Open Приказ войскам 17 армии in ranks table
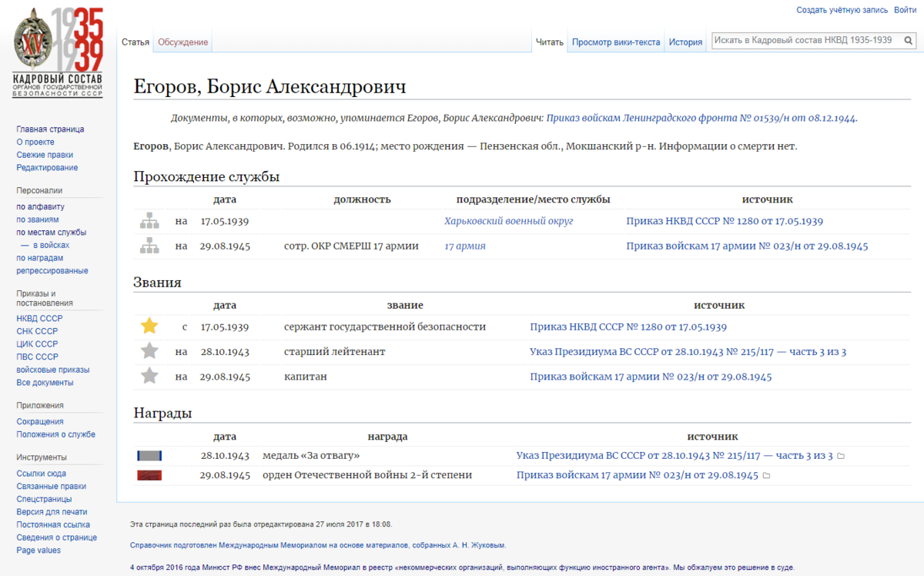The height and width of the screenshot is (576, 924). pyautogui.click(x=651, y=377)
